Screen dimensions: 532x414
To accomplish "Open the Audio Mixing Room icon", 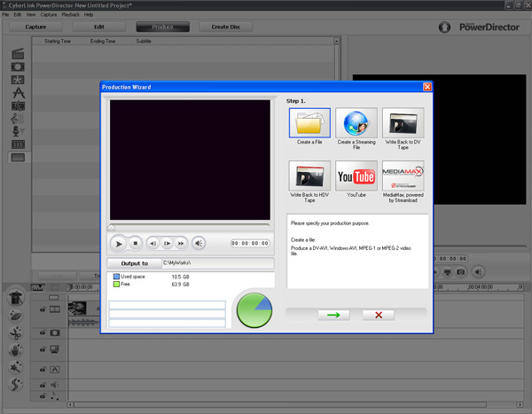I will [17, 119].
